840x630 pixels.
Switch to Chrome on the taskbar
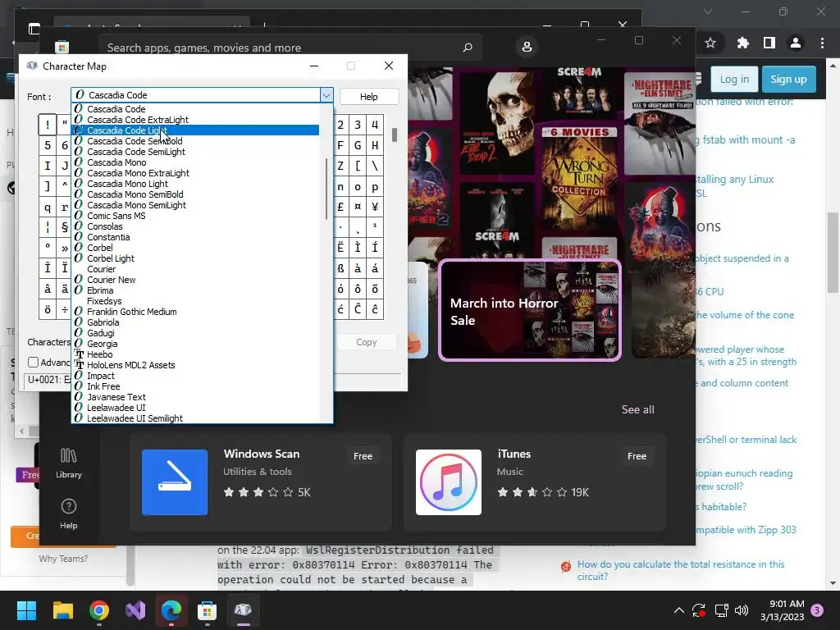[x=99, y=610]
